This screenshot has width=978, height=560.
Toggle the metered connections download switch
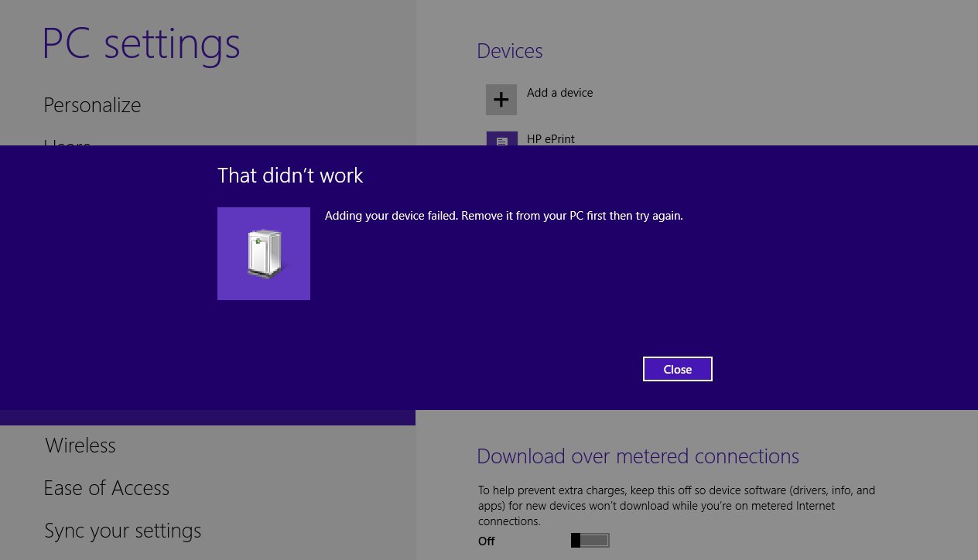tap(590, 541)
